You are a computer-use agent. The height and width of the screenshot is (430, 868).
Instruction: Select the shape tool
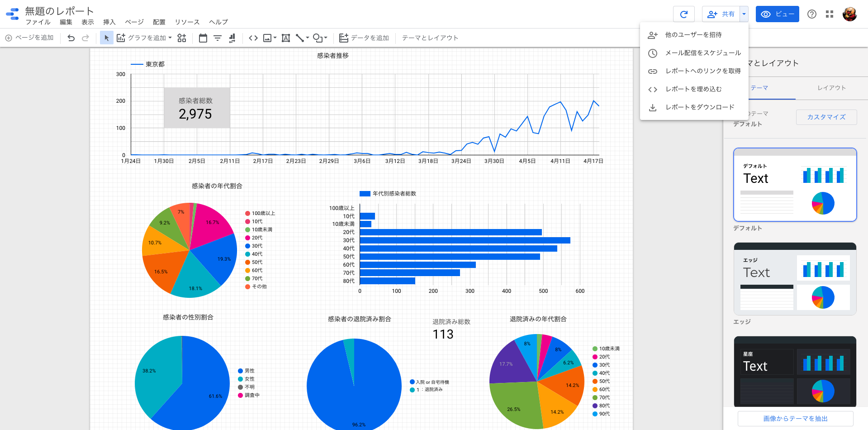pos(318,38)
